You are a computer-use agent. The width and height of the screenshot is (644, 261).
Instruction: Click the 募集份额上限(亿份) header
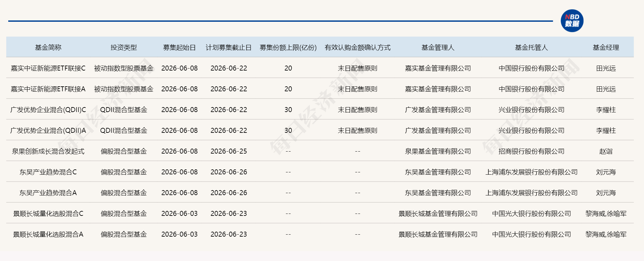pyautogui.click(x=288, y=47)
